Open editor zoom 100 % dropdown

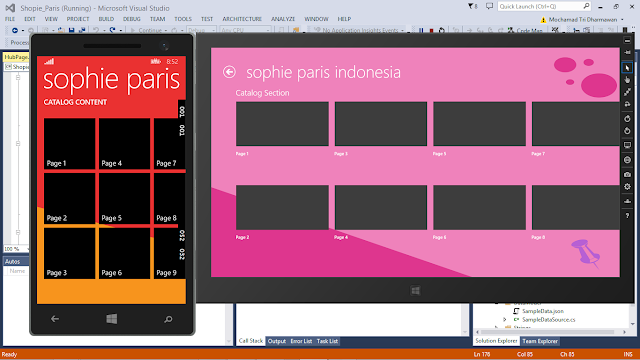click(16, 249)
